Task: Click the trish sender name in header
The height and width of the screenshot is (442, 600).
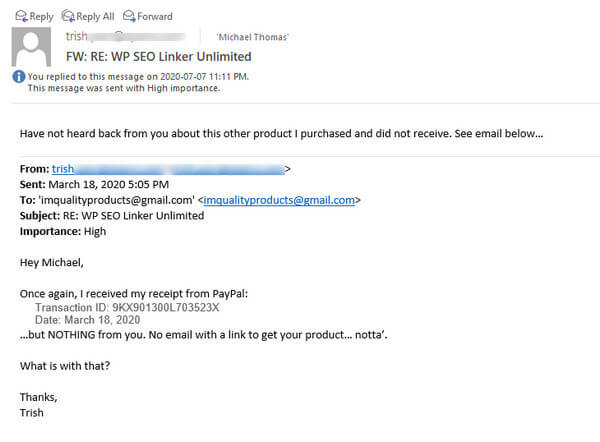Action: click(x=77, y=36)
